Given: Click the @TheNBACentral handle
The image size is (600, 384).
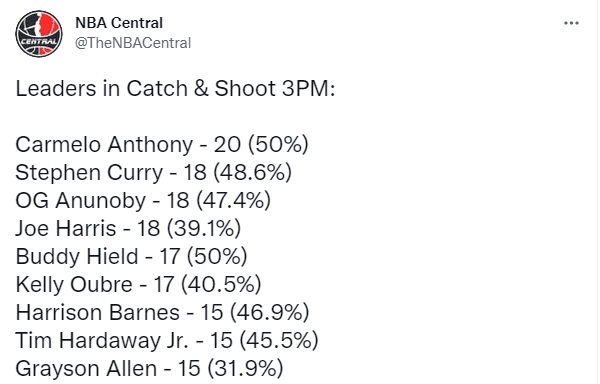Looking at the screenshot, I should pyautogui.click(x=133, y=43).
